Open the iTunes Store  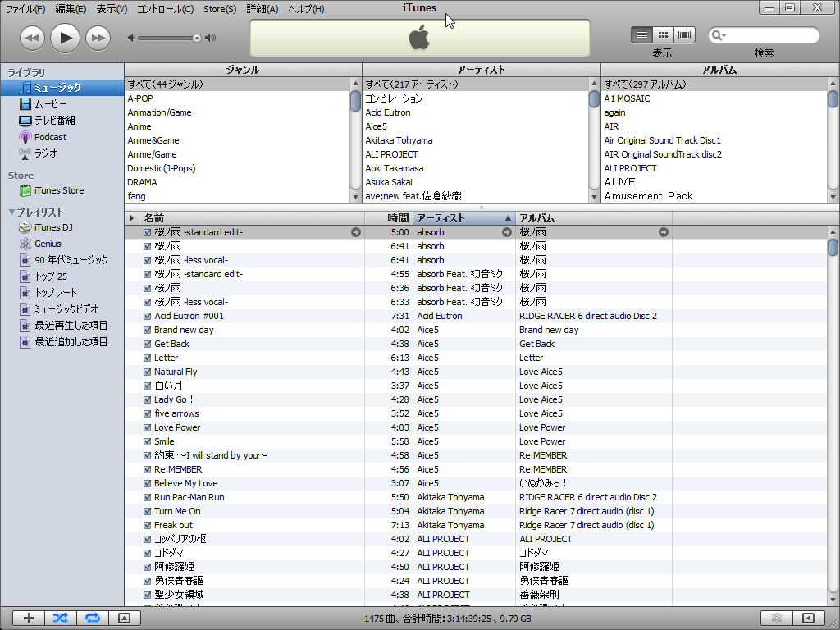[x=62, y=190]
